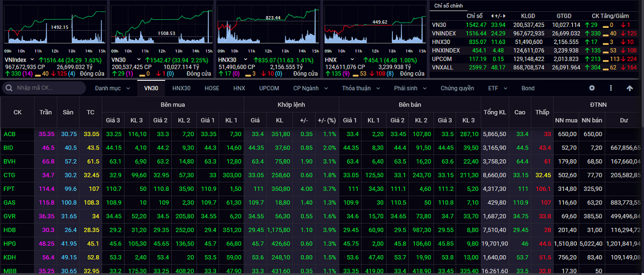Click the Cao column header
Image resolution: width=644 pixels, height=275 pixels.
point(520,113)
